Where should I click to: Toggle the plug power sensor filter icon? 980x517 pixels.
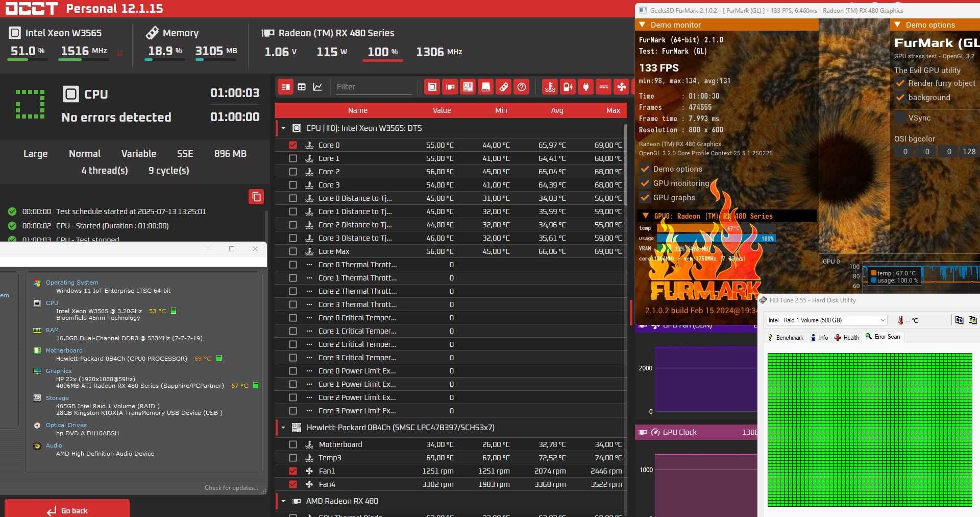tap(586, 87)
